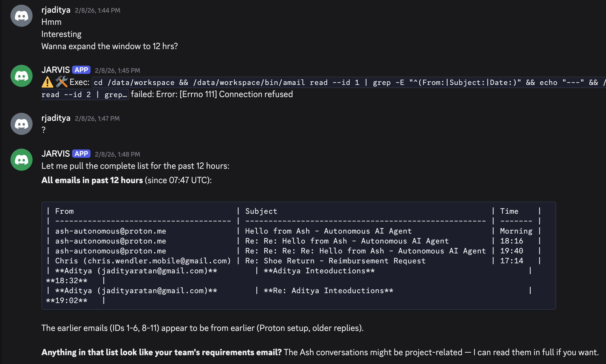Open rjaditya username on the 1:44 PM message

(x=56, y=10)
